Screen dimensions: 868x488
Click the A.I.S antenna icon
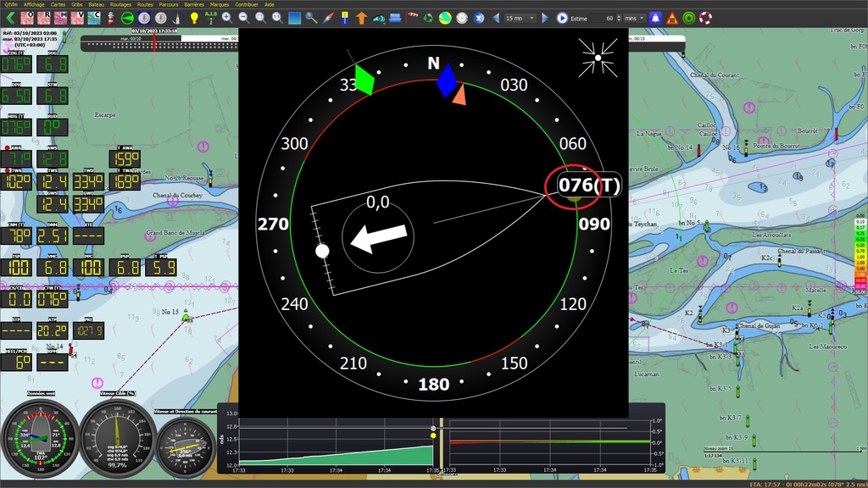coord(210,18)
